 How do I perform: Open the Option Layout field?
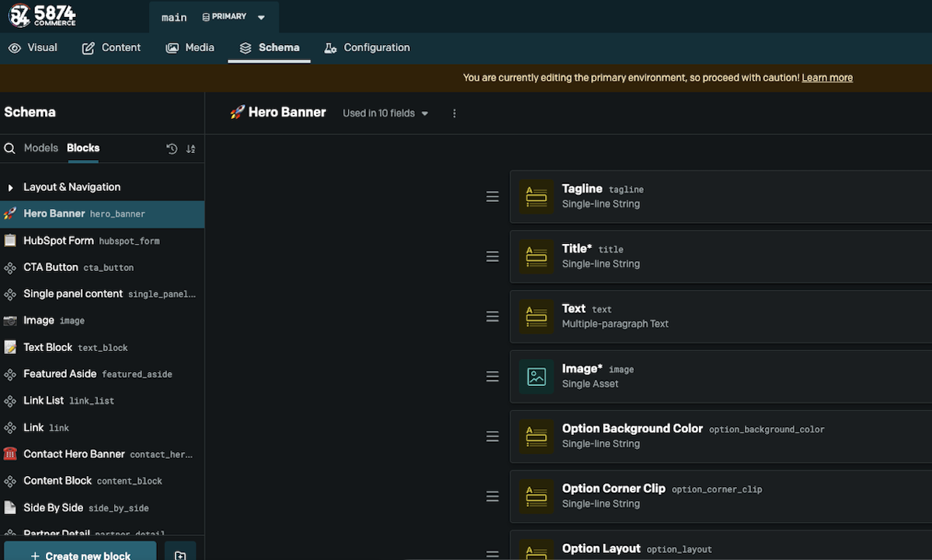click(721, 544)
